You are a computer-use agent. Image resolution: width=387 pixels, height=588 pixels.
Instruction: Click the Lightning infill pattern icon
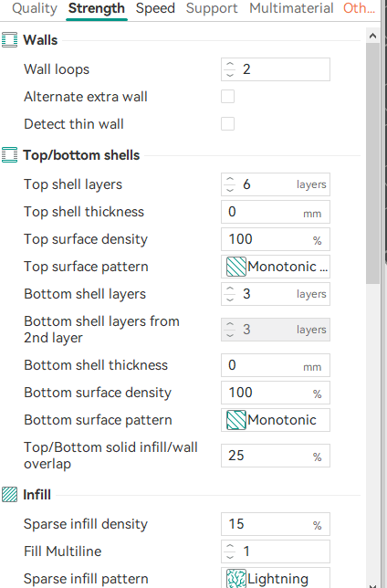236,578
